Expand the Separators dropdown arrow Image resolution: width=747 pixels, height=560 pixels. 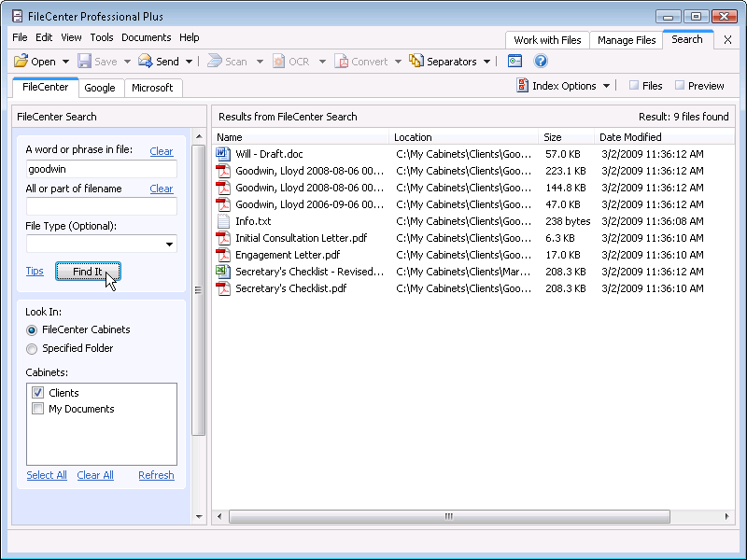click(486, 62)
